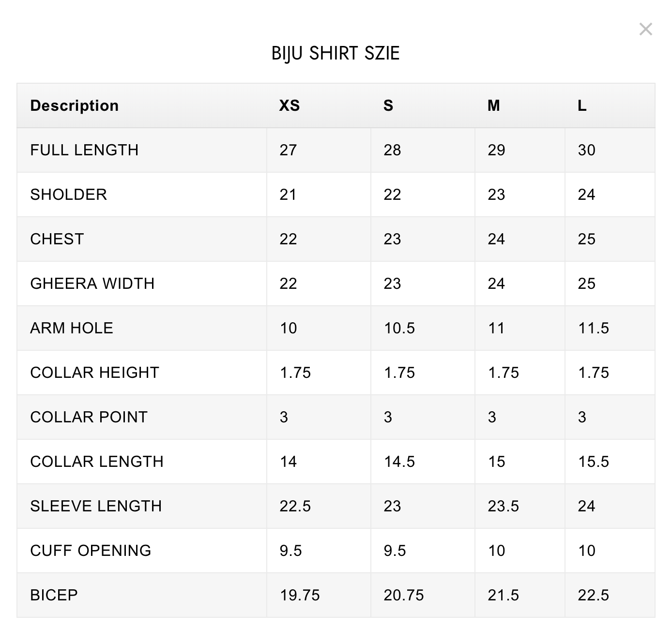Click the FULL LENGTH row label
The height and width of the screenshot is (642, 672).
point(84,150)
